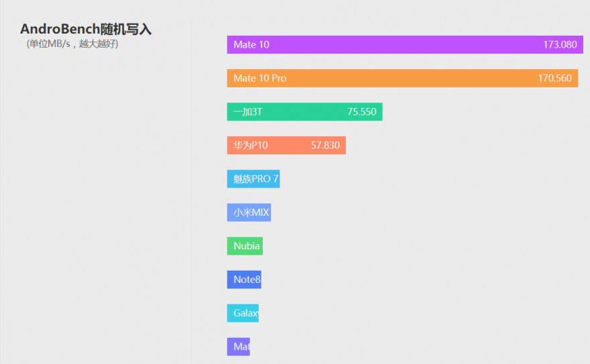The width and height of the screenshot is (590, 364).
Task: Select the 170.560 score value
Action: point(554,78)
